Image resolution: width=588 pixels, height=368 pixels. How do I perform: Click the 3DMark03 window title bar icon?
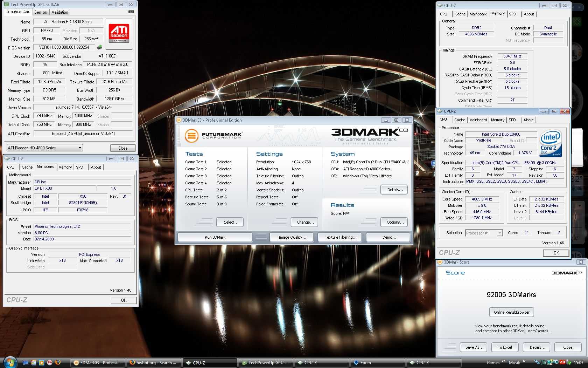(x=179, y=120)
